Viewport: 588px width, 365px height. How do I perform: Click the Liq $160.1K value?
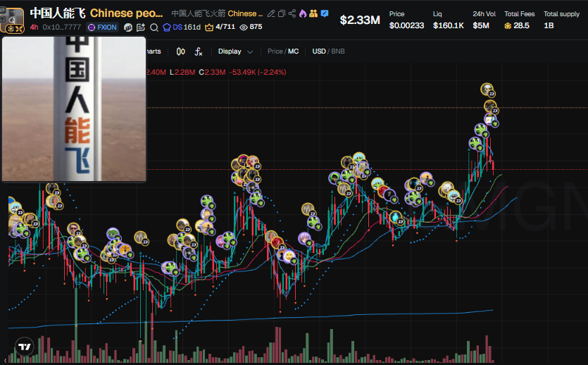[x=449, y=25]
